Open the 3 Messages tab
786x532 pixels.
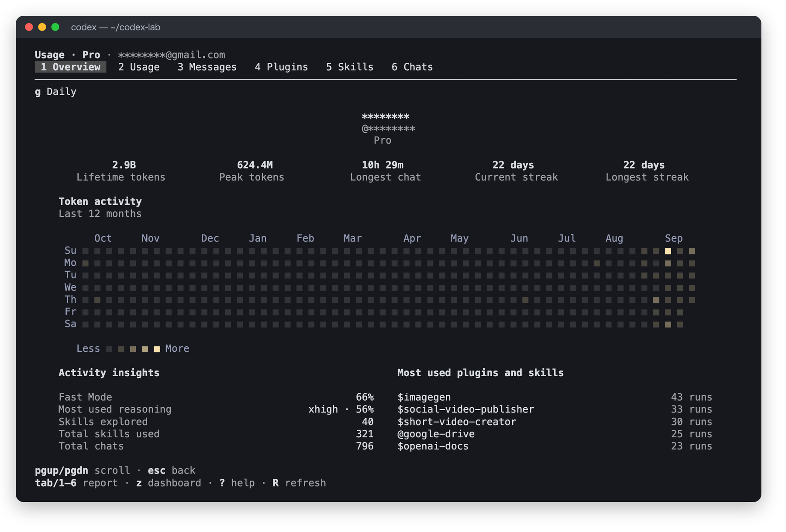pyautogui.click(x=207, y=67)
